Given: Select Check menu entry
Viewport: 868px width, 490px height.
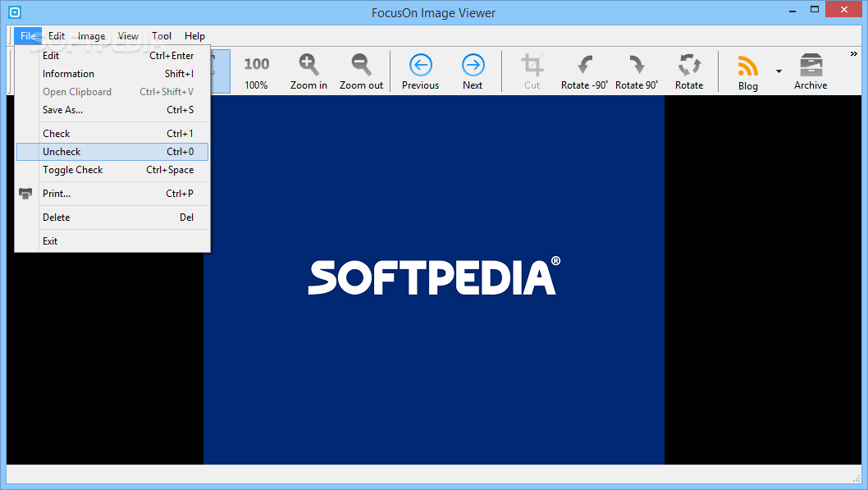Looking at the screenshot, I should pyautogui.click(x=112, y=134).
